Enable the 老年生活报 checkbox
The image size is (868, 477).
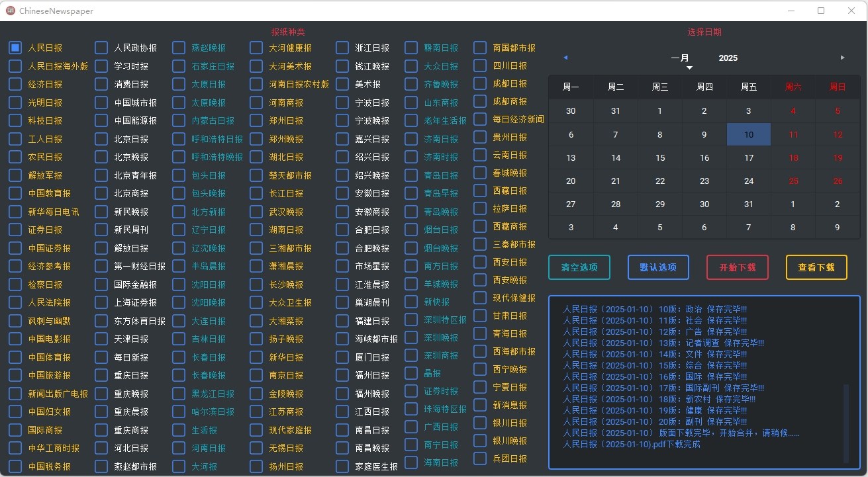pyautogui.click(x=411, y=120)
